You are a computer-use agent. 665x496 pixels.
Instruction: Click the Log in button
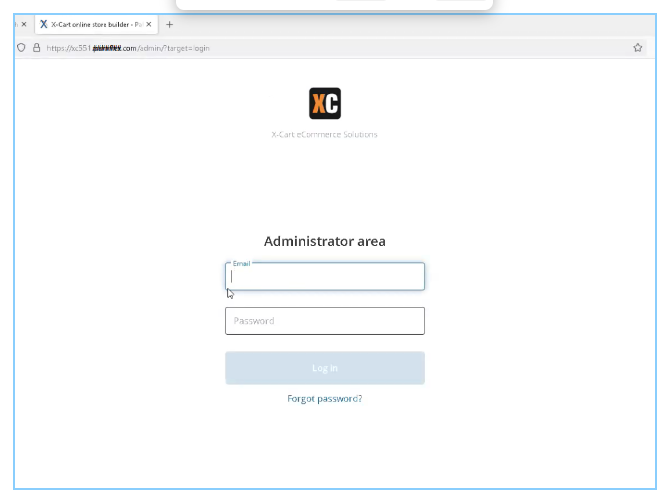pos(324,368)
